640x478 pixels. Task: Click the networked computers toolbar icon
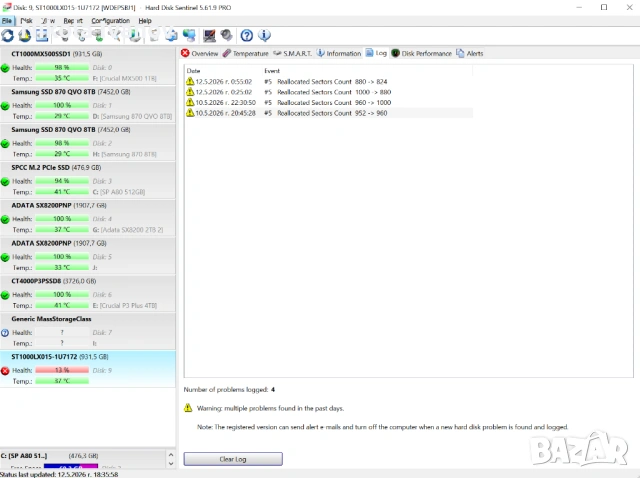[189, 36]
